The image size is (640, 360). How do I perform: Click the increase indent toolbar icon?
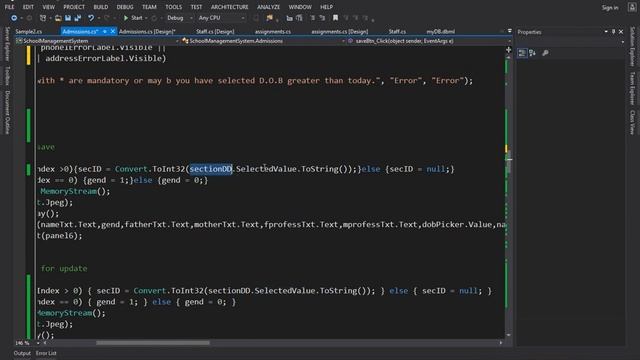coord(299,18)
